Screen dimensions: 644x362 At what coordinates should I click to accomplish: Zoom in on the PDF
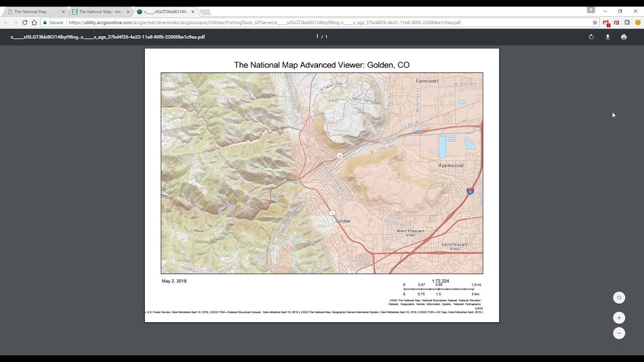619,318
